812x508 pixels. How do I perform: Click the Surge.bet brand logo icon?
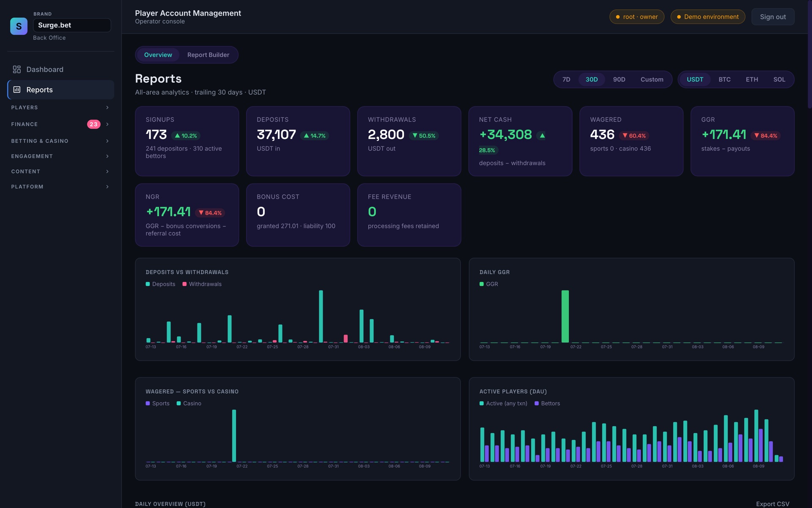19,26
